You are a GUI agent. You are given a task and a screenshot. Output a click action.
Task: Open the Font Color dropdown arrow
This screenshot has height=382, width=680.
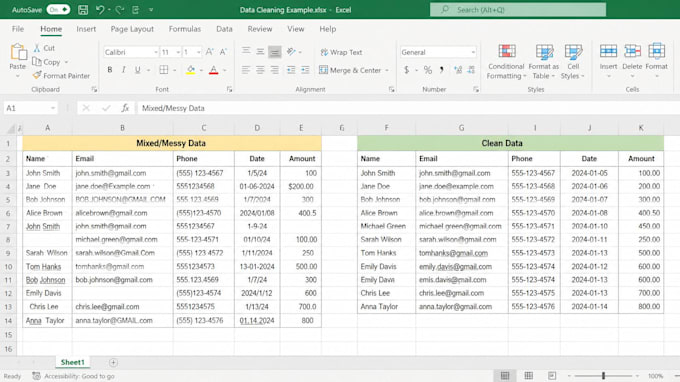pyautogui.click(x=225, y=70)
